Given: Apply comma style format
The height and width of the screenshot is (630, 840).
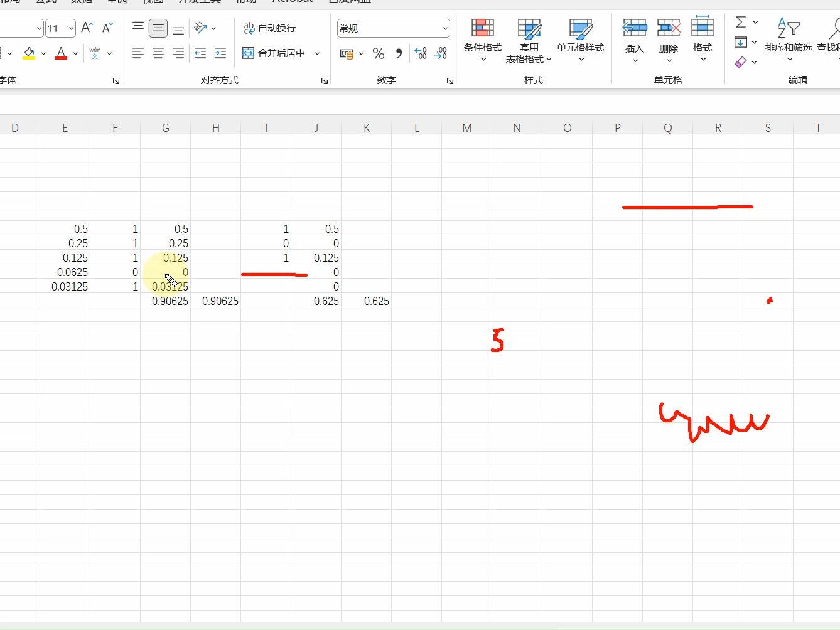Looking at the screenshot, I should (399, 54).
